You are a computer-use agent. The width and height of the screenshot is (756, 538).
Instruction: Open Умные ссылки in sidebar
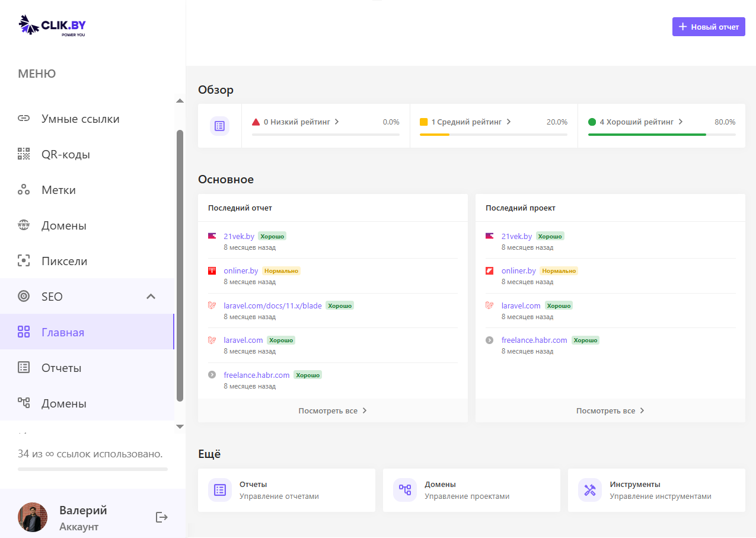click(80, 119)
